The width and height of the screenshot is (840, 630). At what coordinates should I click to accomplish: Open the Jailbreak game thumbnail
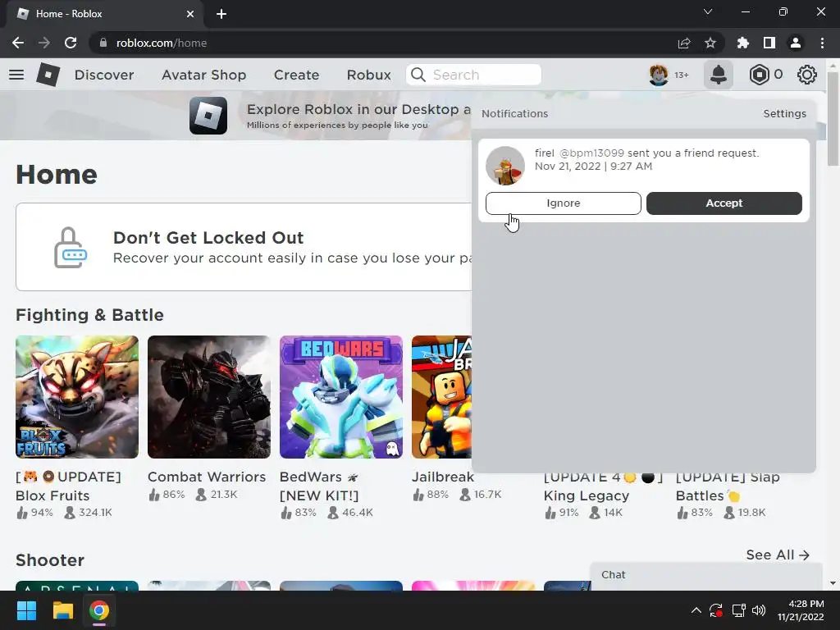442,397
